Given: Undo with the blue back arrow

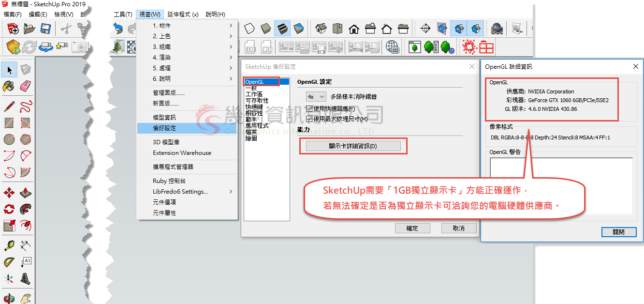Looking at the screenshot, I should pos(117,29).
